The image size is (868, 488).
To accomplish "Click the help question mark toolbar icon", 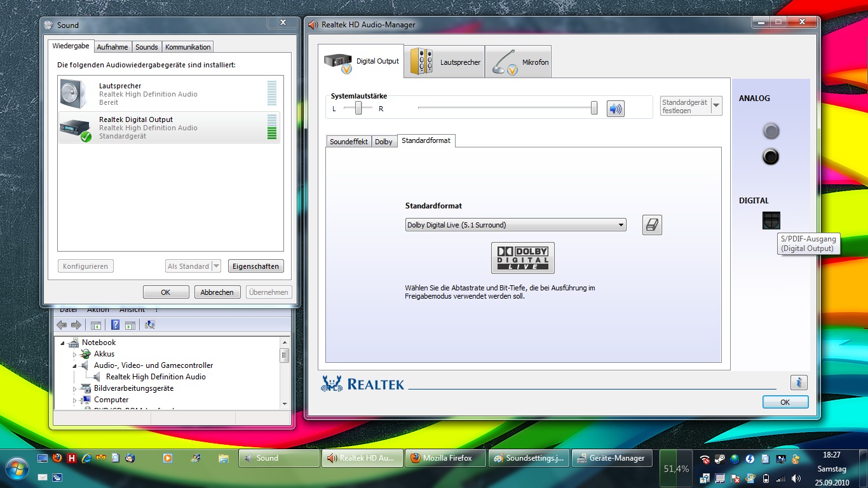I will (115, 325).
